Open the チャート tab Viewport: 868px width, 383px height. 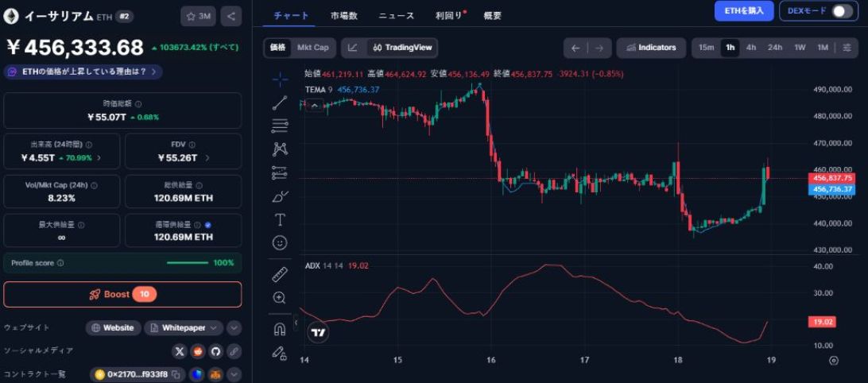[291, 16]
